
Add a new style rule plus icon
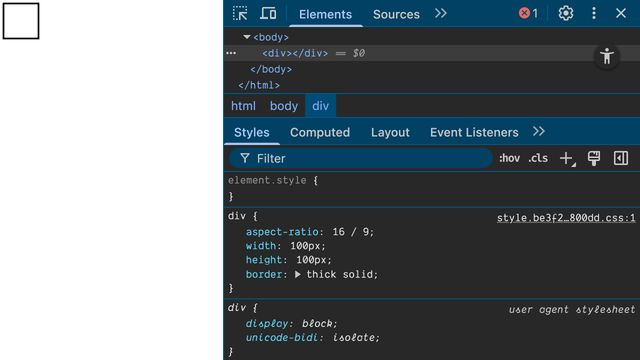coord(567,159)
